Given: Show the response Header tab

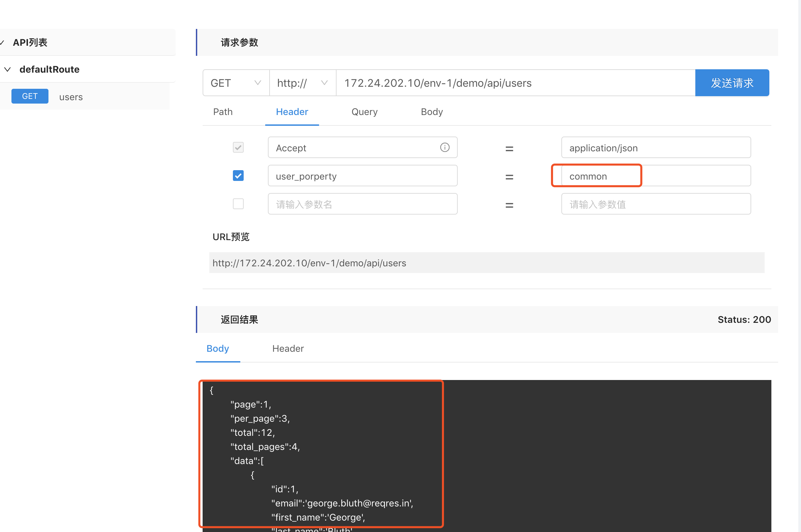Looking at the screenshot, I should (x=288, y=348).
